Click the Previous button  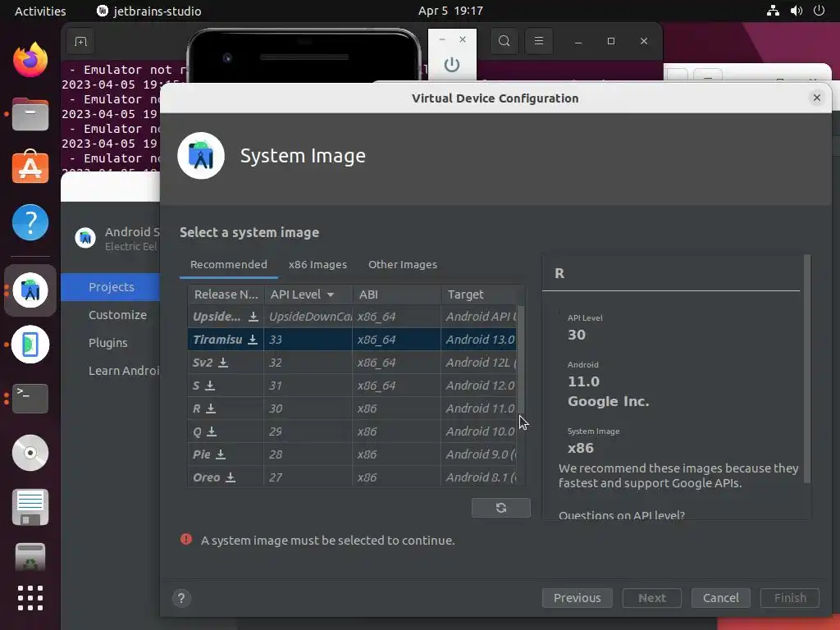577,598
